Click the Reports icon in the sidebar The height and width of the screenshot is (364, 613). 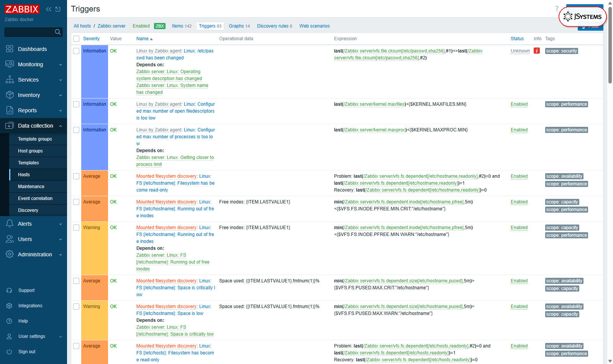pos(10,110)
